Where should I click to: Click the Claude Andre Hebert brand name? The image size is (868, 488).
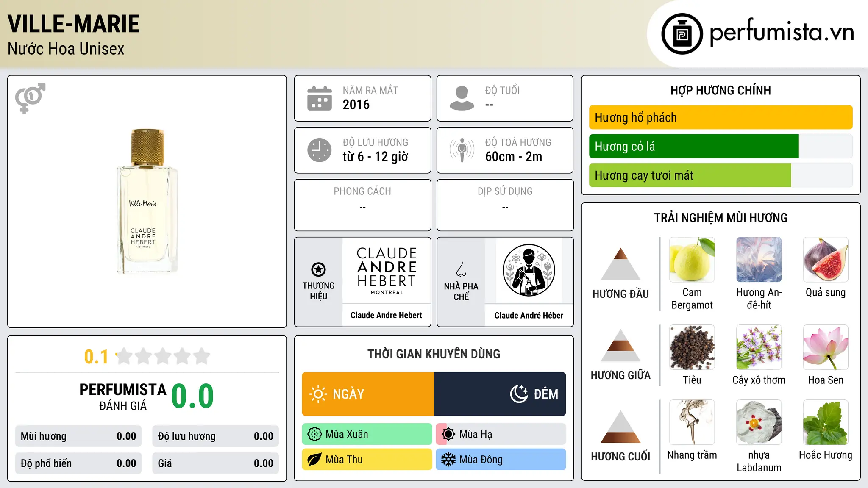pos(386,315)
